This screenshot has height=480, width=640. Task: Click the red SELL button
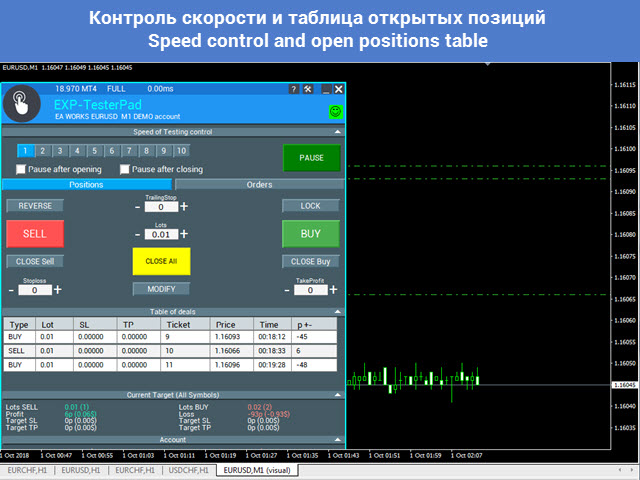click(35, 234)
